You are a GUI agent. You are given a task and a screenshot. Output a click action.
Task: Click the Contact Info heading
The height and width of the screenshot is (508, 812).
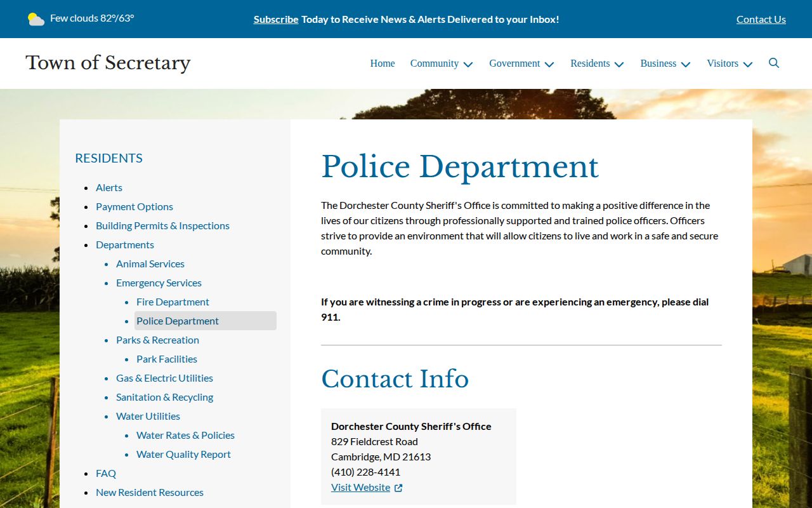pyautogui.click(x=395, y=379)
